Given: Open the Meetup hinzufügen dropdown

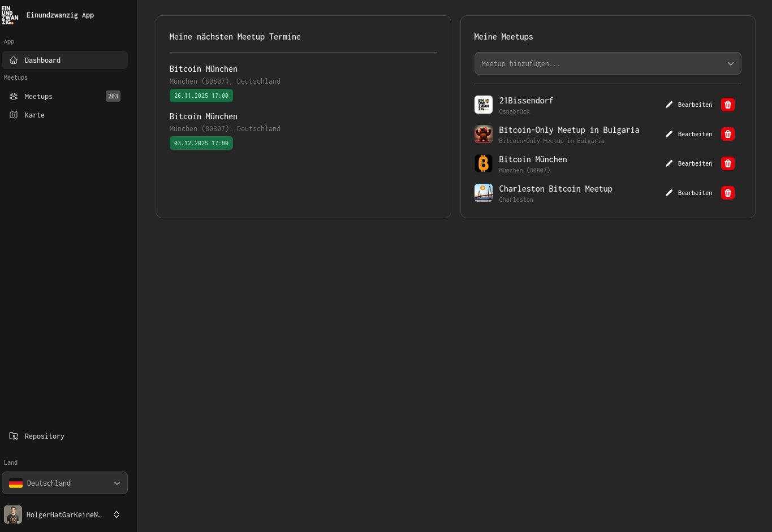Looking at the screenshot, I should point(607,64).
